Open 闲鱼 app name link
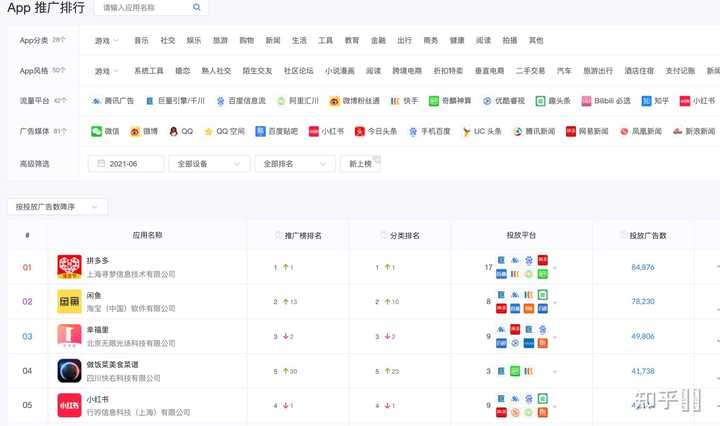 pyautogui.click(x=94, y=295)
